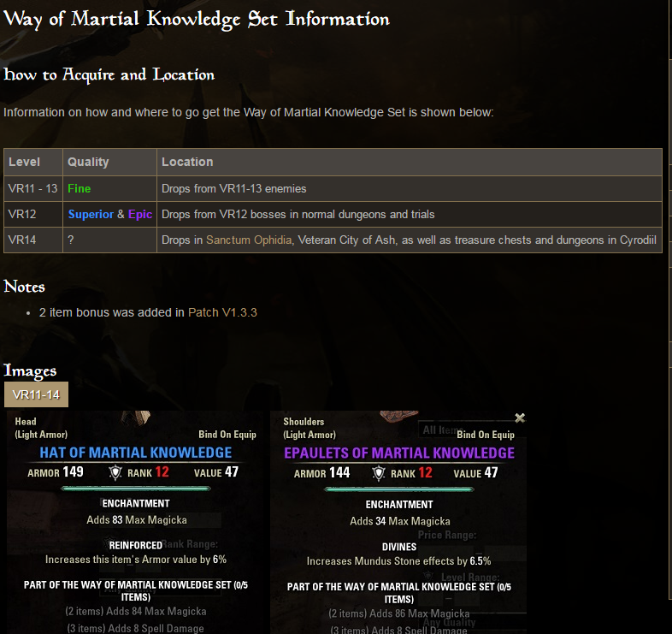This screenshot has height=634, width=672.
Task: Close the Epaulets tooltip with the X
Action: (520, 418)
